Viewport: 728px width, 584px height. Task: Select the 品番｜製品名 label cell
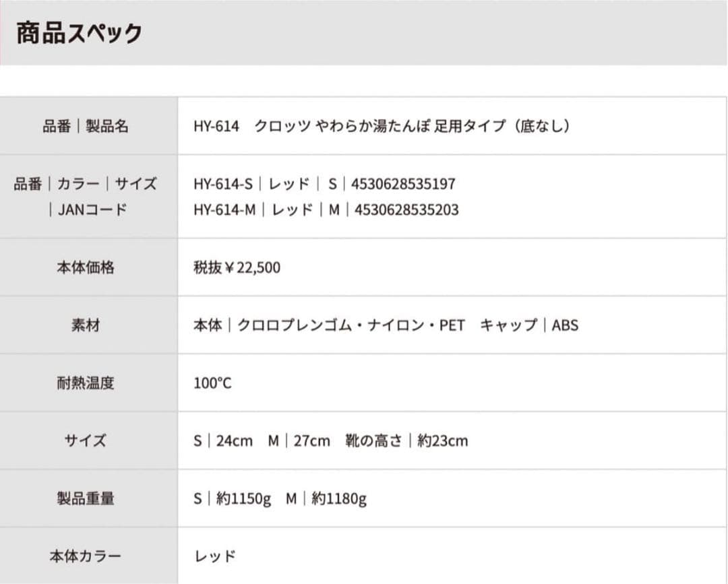89,126
